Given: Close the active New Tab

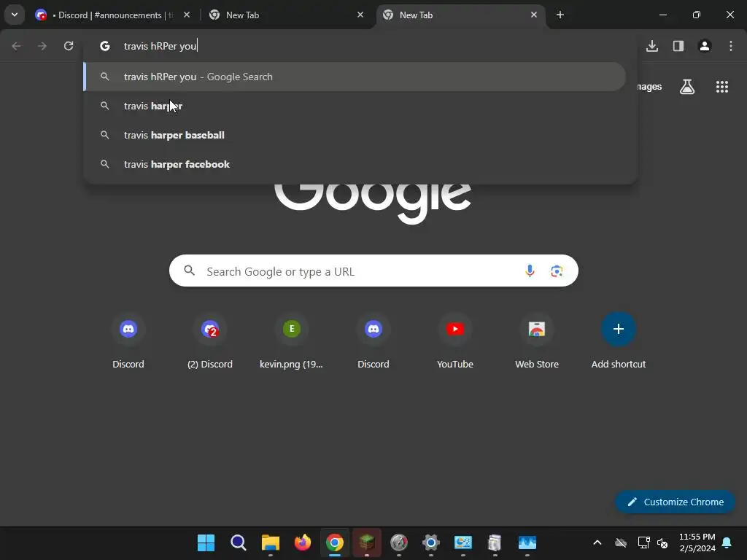Looking at the screenshot, I should click(x=533, y=15).
